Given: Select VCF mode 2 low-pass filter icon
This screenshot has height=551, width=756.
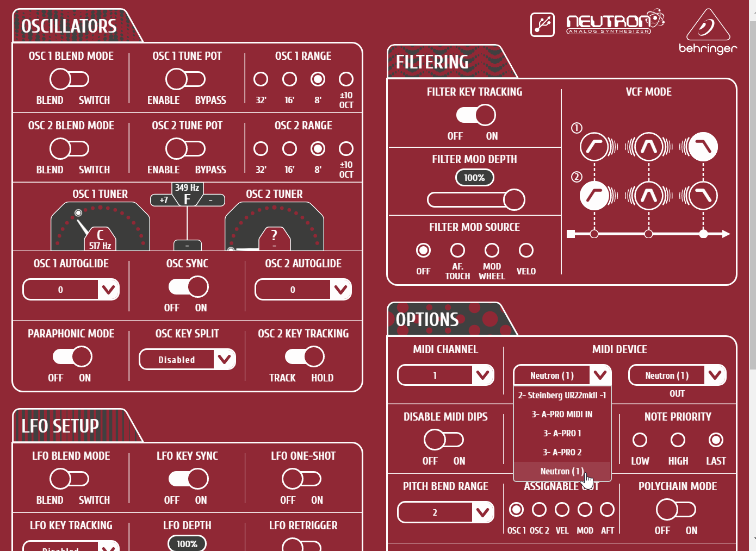Looking at the screenshot, I should click(703, 196).
